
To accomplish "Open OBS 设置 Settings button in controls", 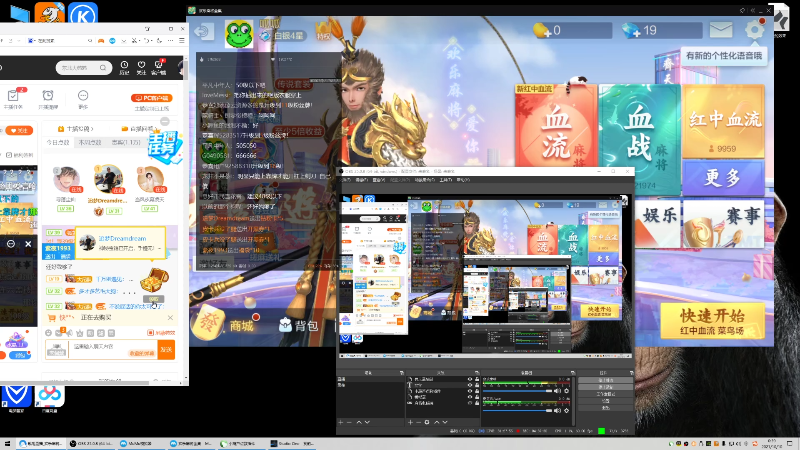I will tap(606, 401).
